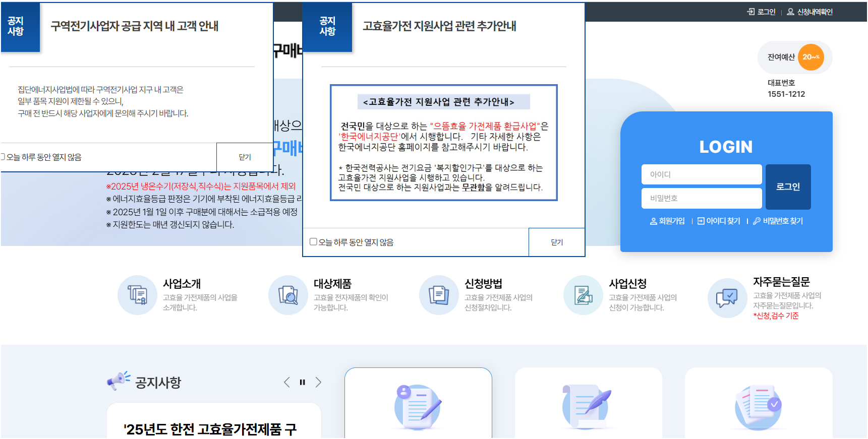Click the 에너지효율등급 판정 notice line

pyautogui.click(x=204, y=199)
